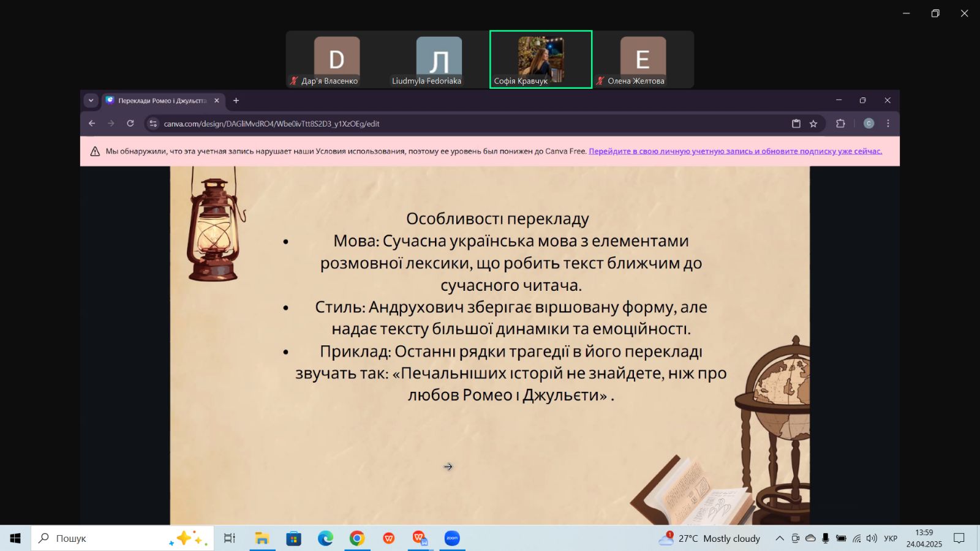Expand the tab search chevron

pyautogui.click(x=91, y=100)
